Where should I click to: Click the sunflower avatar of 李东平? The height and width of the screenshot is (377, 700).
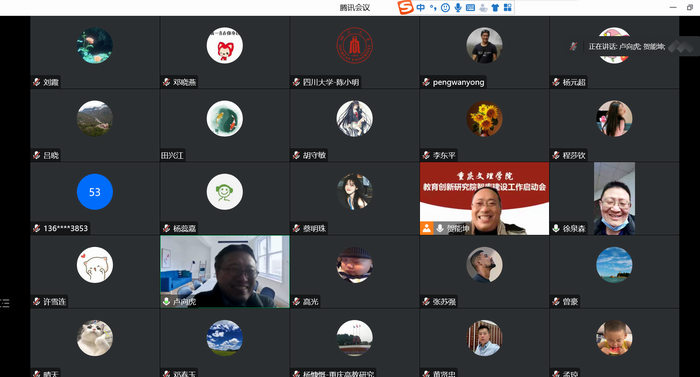coord(484,118)
